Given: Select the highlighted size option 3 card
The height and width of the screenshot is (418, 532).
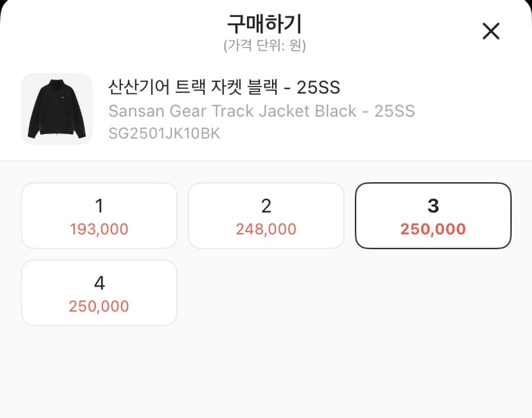Looking at the screenshot, I should click(x=433, y=216).
